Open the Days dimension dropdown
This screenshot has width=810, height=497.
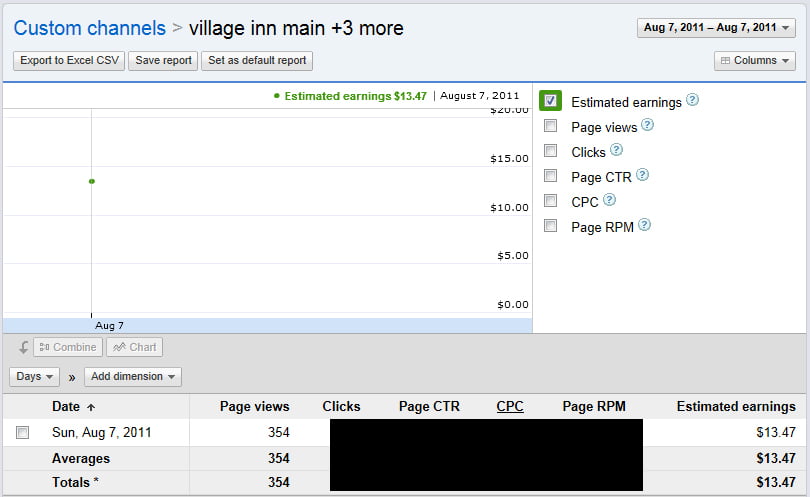pyautogui.click(x=34, y=377)
